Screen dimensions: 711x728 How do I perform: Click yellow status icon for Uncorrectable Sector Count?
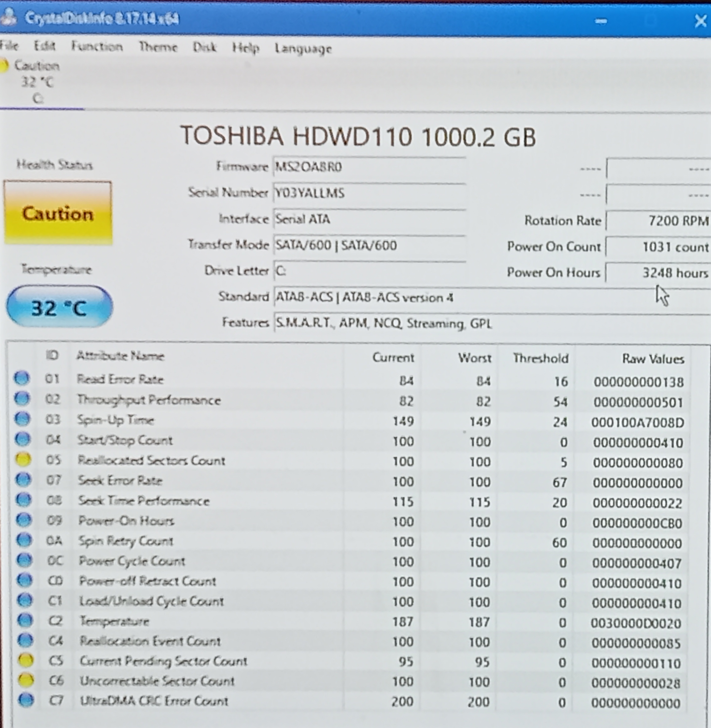(26, 680)
